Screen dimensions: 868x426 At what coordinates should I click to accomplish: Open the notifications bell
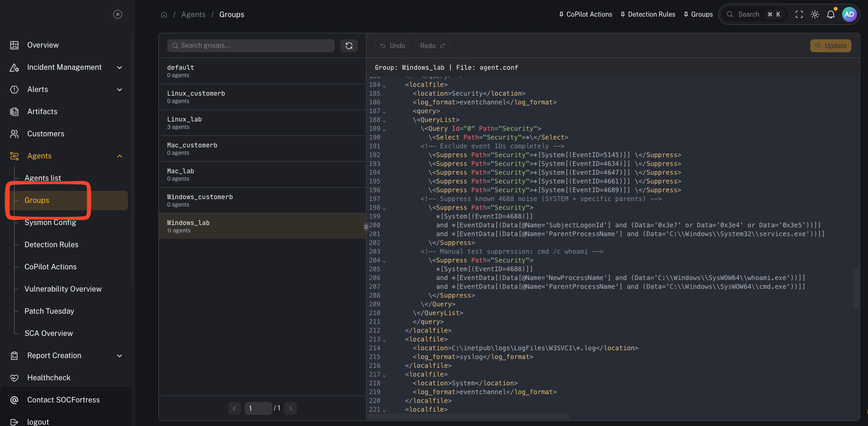click(831, 14)
